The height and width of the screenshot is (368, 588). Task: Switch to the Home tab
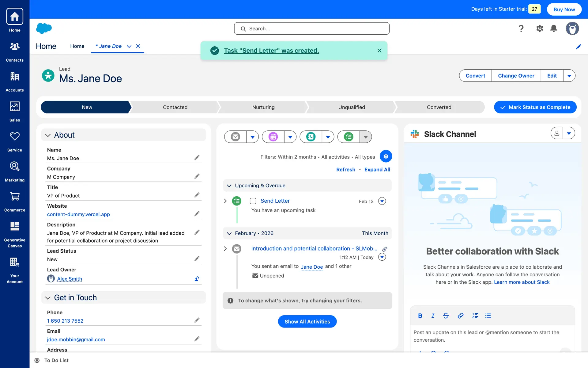tap(77, 46)
